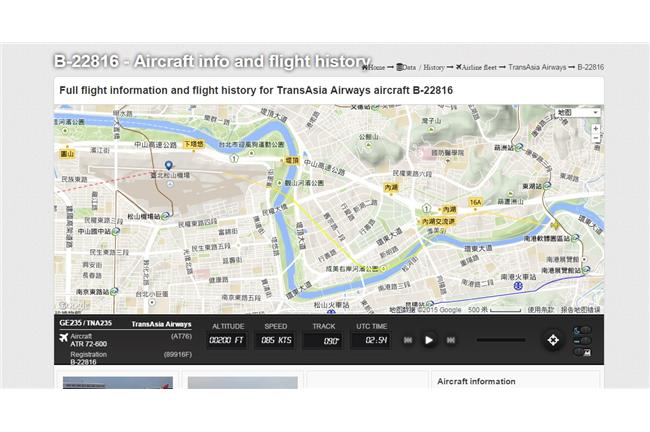Go to the History breadcrumb link
The height and width of the screenshot is (432, 650).
point(434,67)
